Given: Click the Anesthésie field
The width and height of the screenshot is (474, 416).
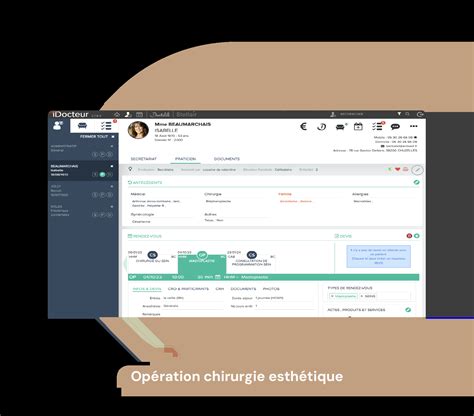Looking at the screenshot, I should point(193,306).
